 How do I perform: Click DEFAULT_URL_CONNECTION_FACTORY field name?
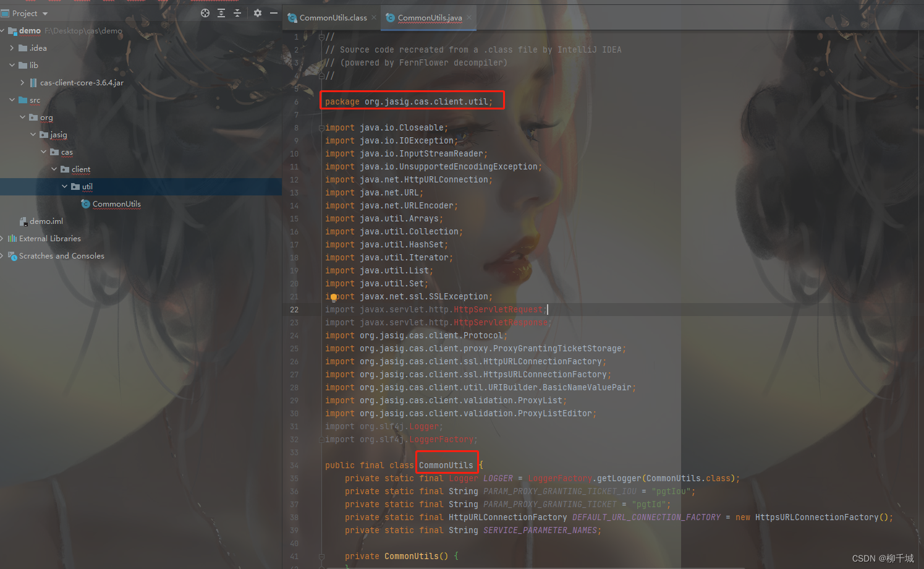pyautogui.click(x=646, y=518)
